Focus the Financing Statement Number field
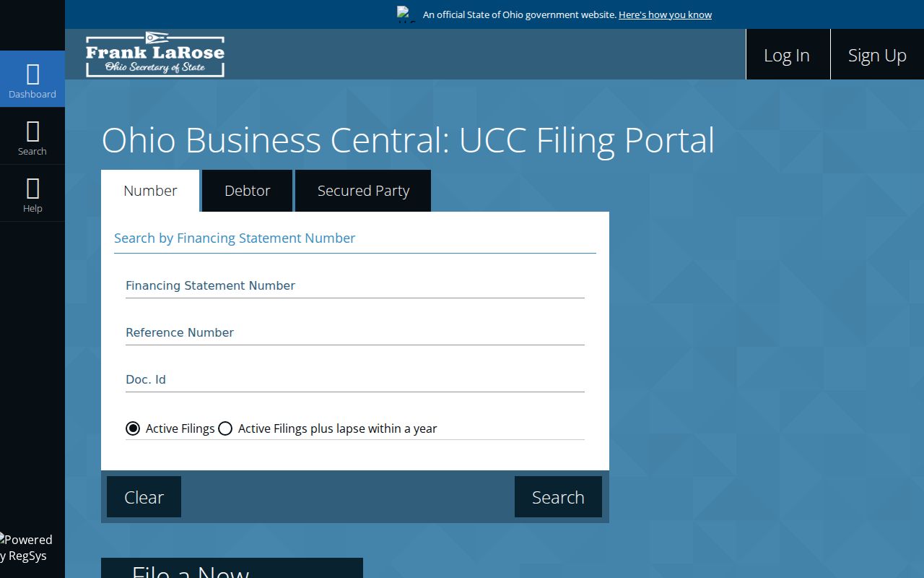Viewport: 924px width, 578px height. [x=355, y=285]
